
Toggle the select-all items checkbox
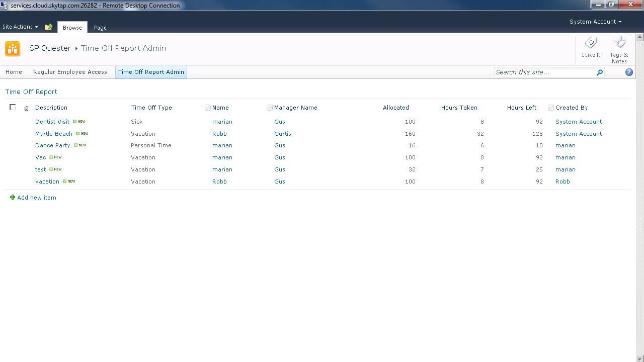click(x=13, y=107)
